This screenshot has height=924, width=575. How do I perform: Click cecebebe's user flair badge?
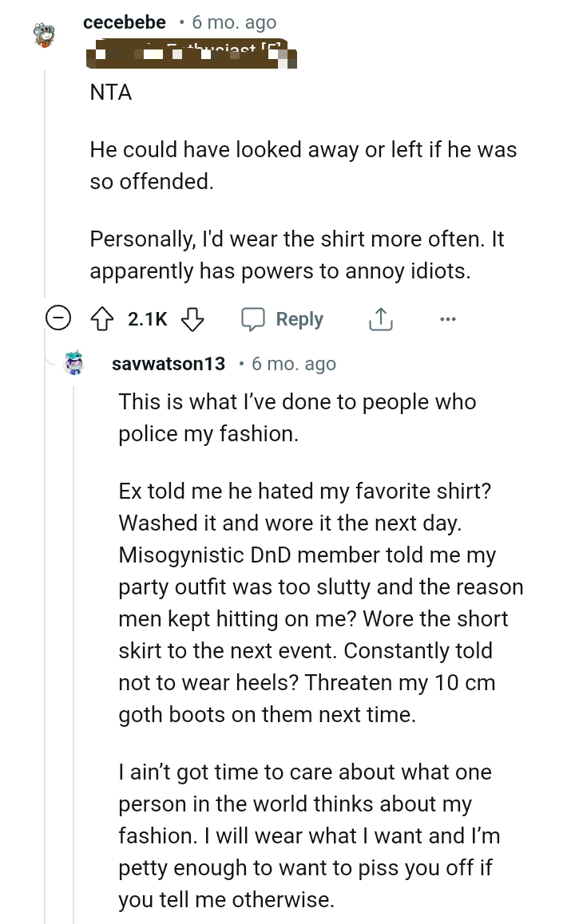click(x=192, y=56)
